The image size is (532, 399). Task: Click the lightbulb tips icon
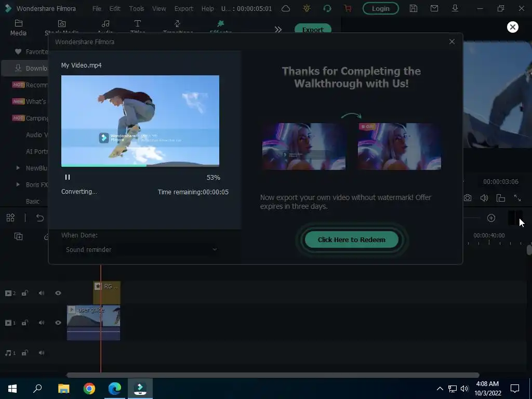coord(307,8)
